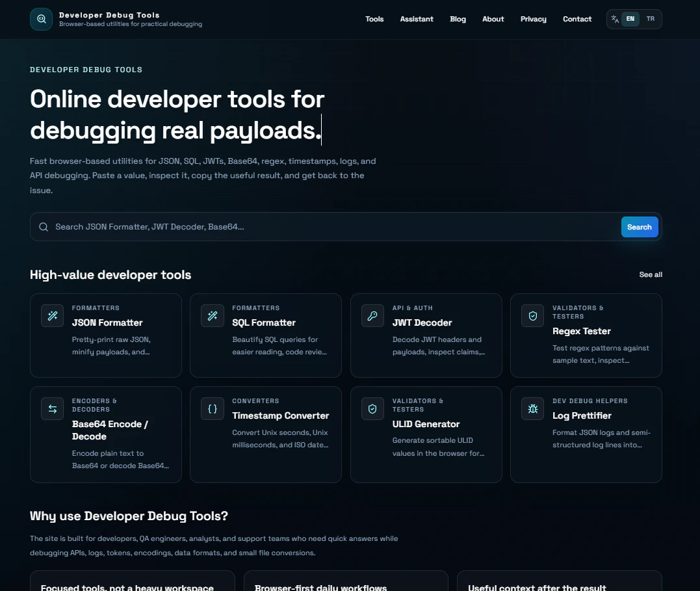Click 'Why use Developer Debug Tools?' heading
The image size is (700, 591).
click(129, 516)
